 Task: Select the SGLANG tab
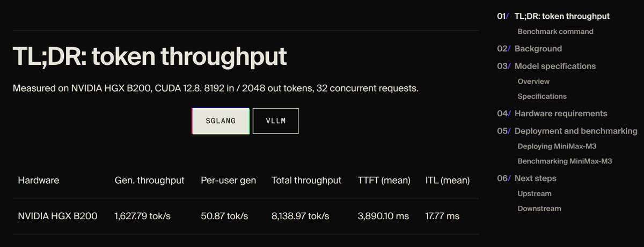click(221, 121)
